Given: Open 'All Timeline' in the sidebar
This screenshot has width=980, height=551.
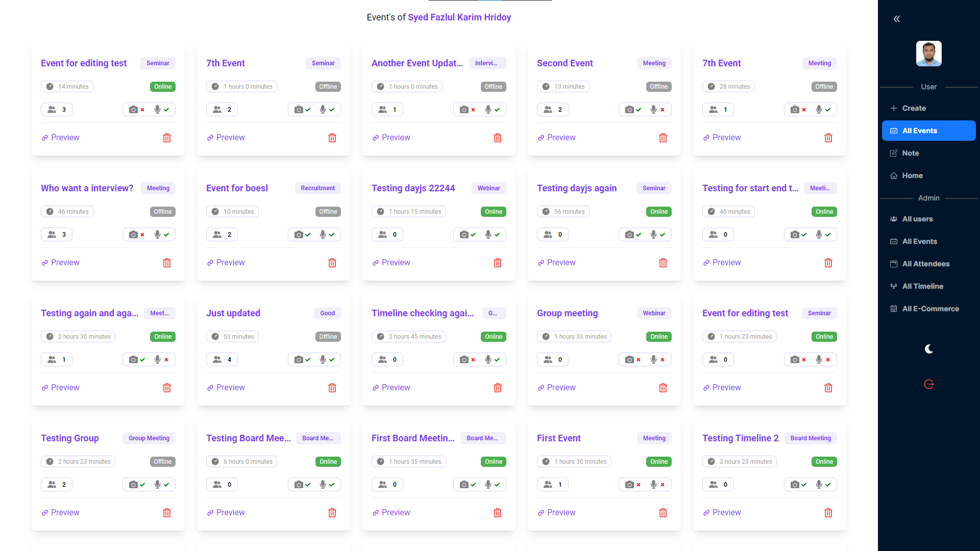Looking at the screenshot, I should [923, 286].
